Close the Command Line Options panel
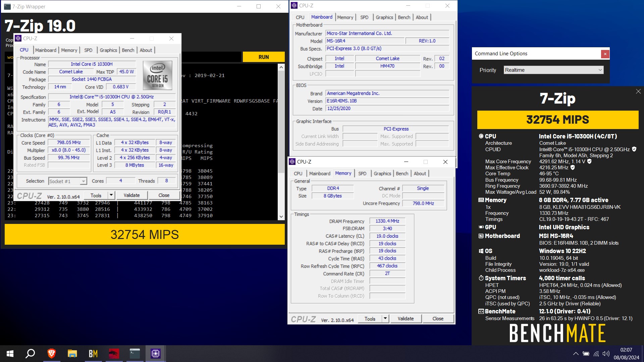 (x=605, y=54)
